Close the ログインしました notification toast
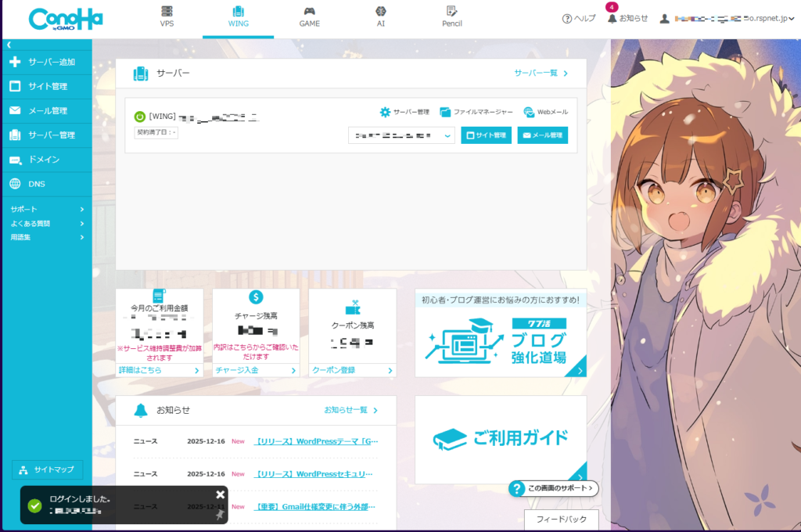 coord(221,494)
